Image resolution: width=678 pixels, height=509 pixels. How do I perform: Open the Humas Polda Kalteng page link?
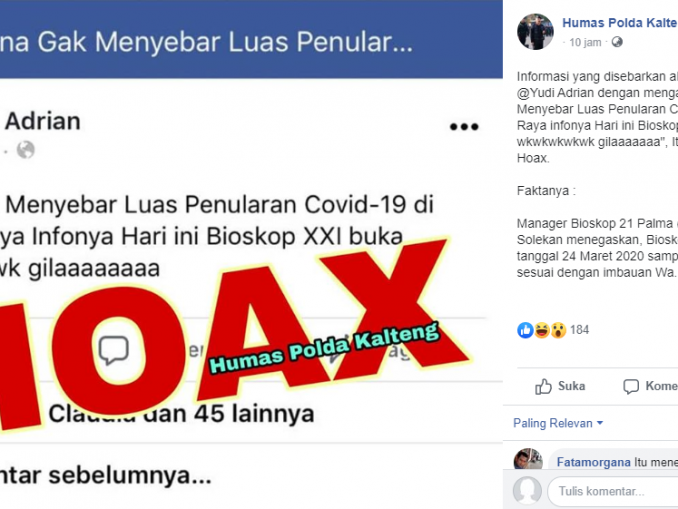click(620, 22)
